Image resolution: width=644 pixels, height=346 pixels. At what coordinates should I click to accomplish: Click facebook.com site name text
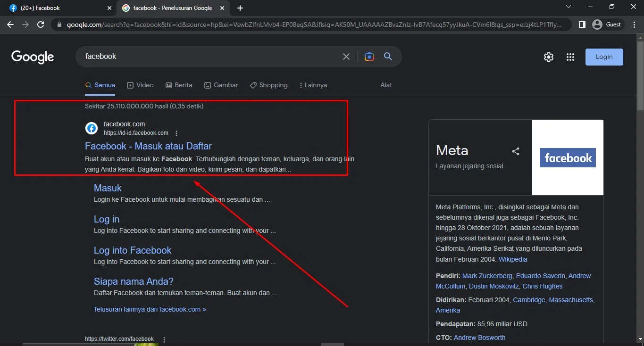click(x=124, y=124)
